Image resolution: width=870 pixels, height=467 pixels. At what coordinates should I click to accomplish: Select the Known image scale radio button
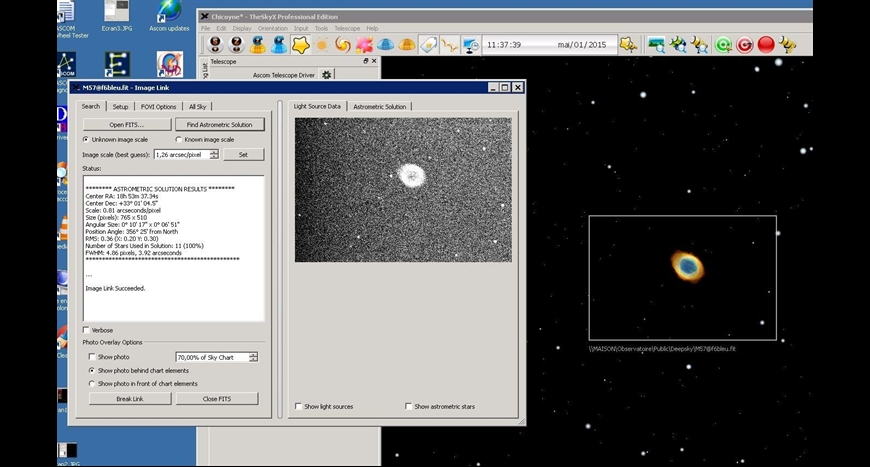coord(179,139)
